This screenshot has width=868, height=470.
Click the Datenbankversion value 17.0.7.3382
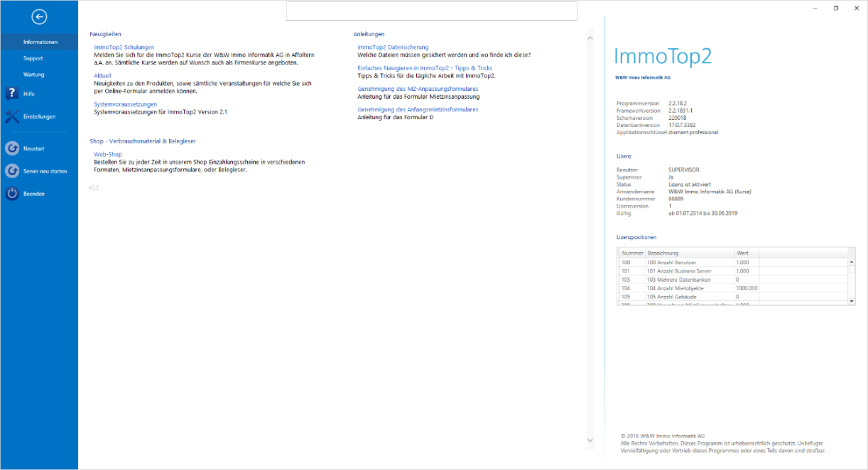(683, 125)
